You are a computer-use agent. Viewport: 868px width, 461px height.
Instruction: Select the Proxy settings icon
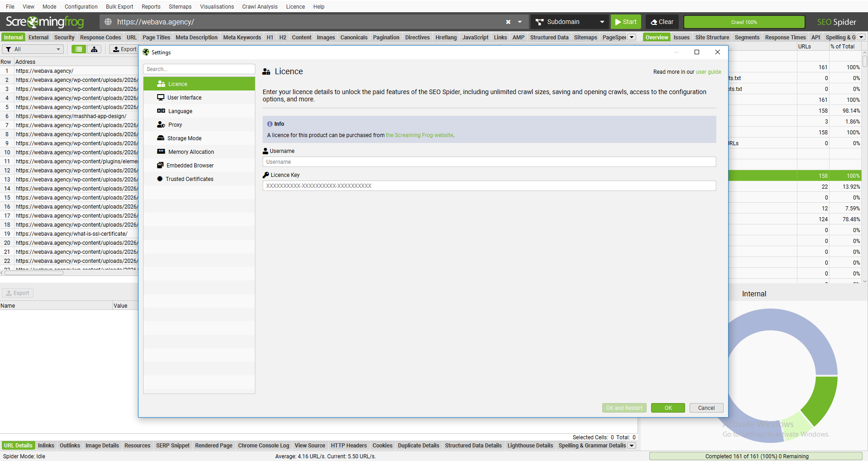[161, 124]
